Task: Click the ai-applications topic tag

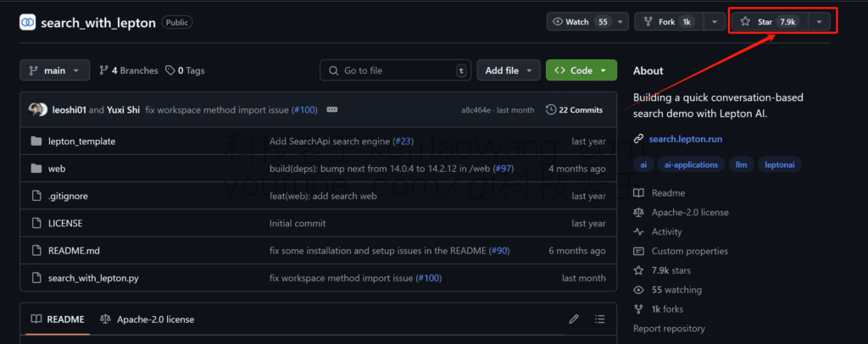Action: click(691, 165)
